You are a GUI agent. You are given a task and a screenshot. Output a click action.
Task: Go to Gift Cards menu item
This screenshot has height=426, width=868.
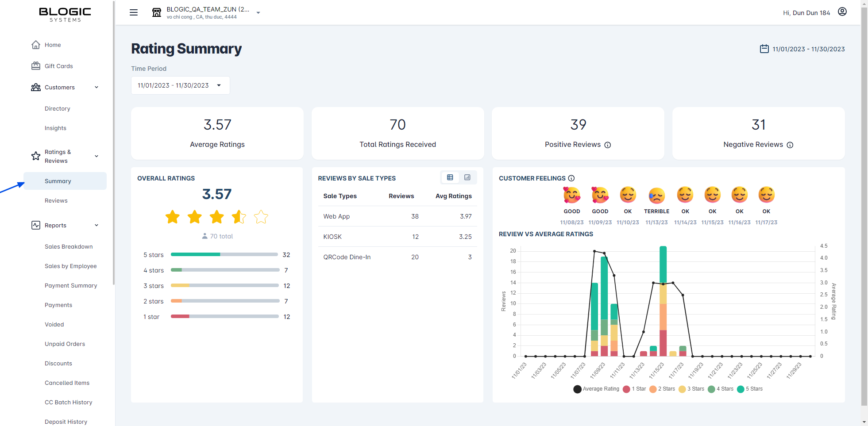tap(58, 66)
